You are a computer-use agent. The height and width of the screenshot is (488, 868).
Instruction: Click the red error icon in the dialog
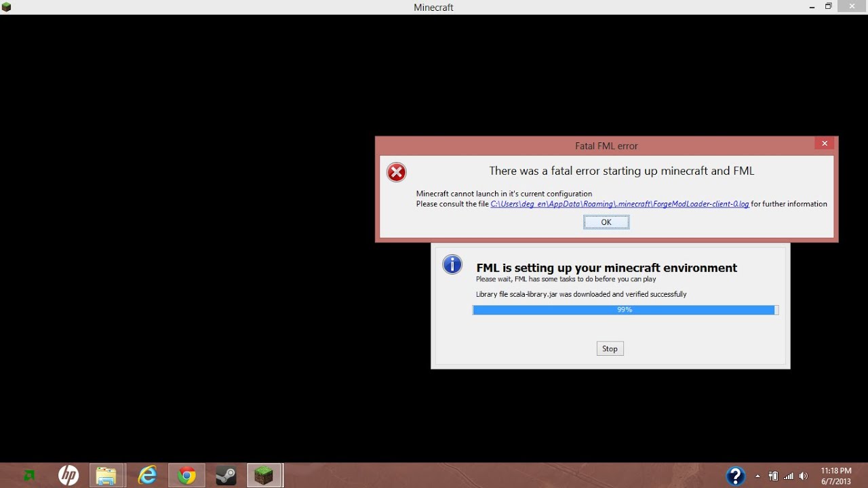pyautogui.click(x=397, y=172)
